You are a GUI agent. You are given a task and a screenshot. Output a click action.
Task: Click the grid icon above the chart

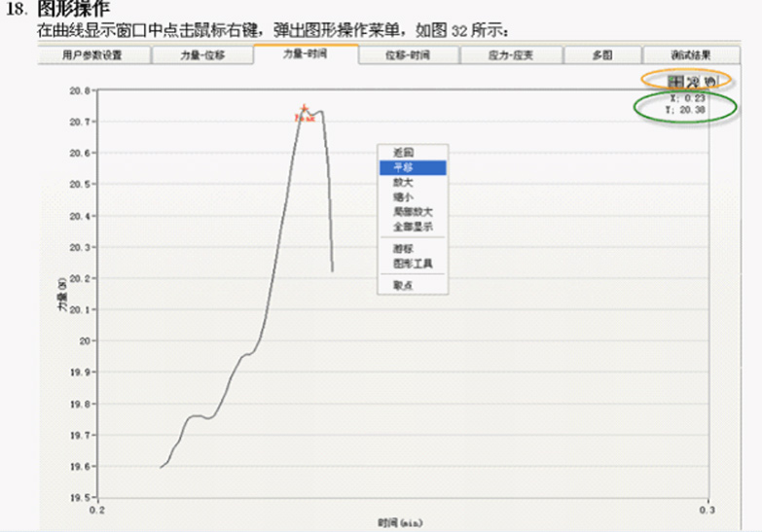(x=675, y=82)
